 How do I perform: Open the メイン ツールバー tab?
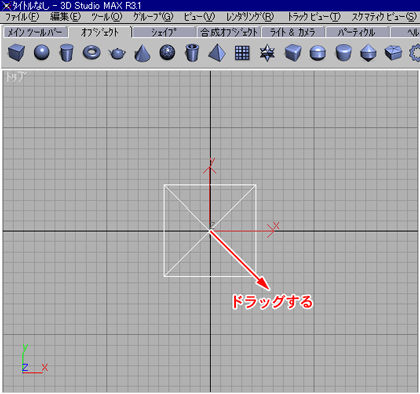pyautogui.click(x=36, y=32)
